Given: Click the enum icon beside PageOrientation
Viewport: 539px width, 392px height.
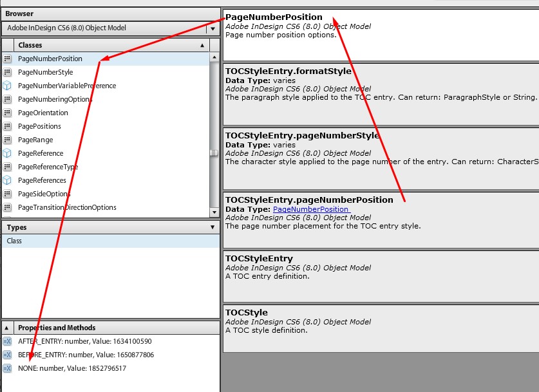Looking at the screenshot, I should click(x=7, y=113).
